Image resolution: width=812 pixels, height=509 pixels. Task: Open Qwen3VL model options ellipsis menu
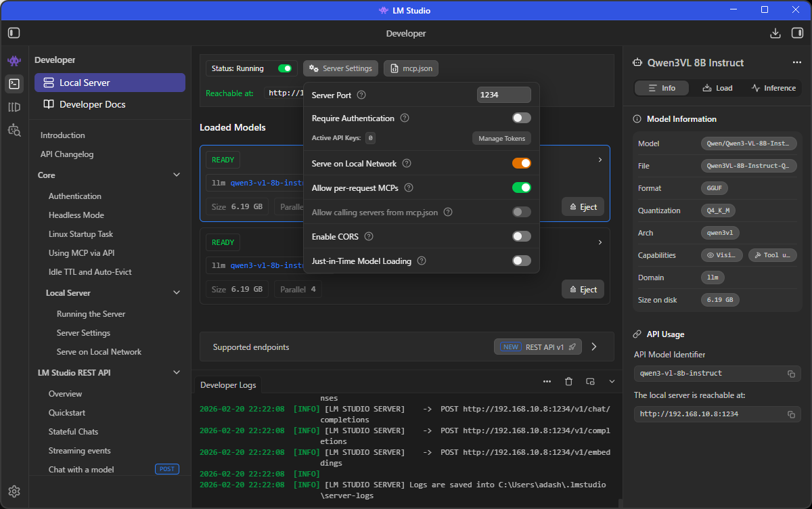coord(797,63)
